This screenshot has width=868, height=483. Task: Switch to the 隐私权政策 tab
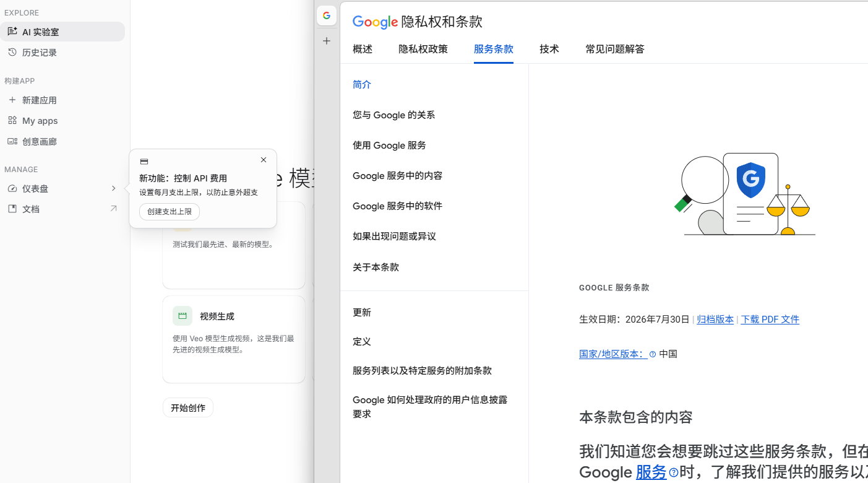pyautogui.click(x=423, y=49)
